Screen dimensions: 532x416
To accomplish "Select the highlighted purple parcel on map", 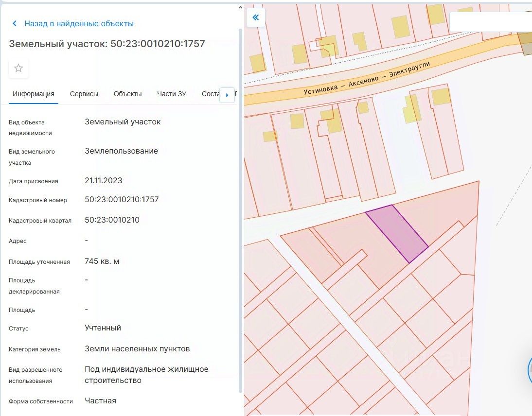I will 397,233.
